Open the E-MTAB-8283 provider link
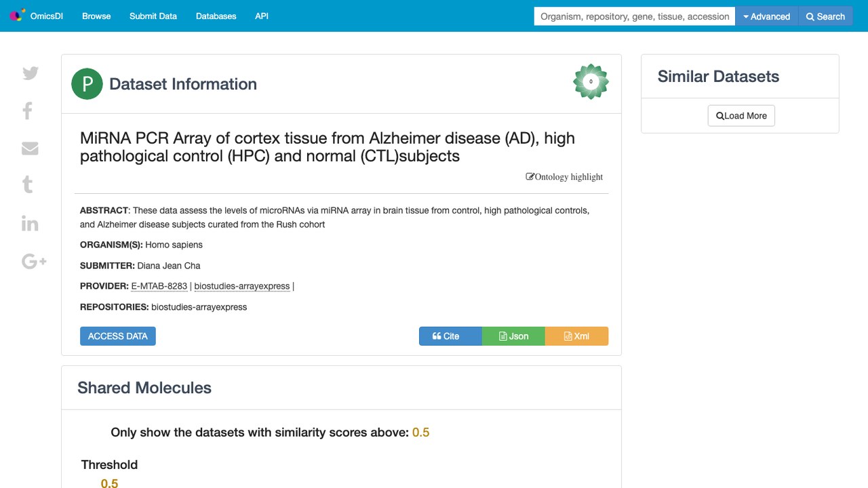The height and width of the screenshot is (488, 868). (x=159, y=286)
